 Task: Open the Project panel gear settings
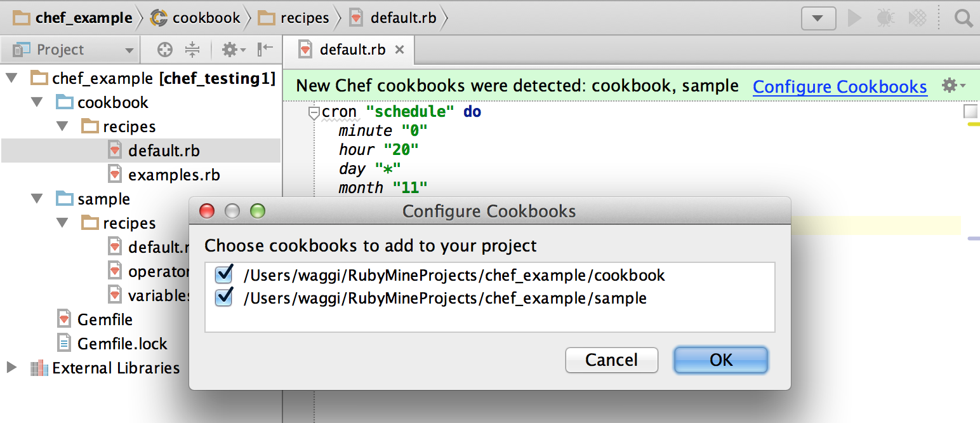[x=233, y=50]
